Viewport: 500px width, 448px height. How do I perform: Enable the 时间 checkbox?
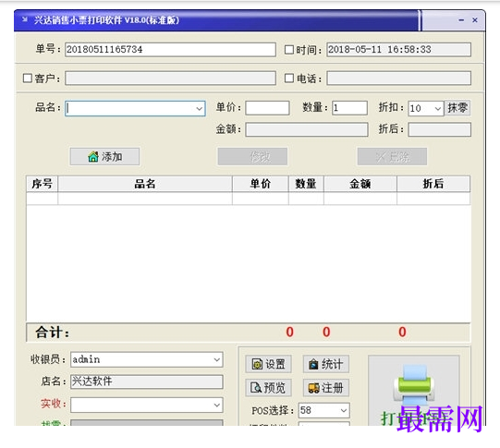pos(289,49)
